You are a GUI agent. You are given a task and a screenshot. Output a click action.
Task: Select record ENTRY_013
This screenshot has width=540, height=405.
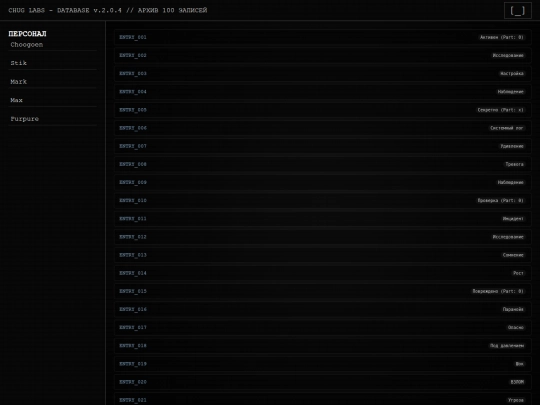point(322,255)
